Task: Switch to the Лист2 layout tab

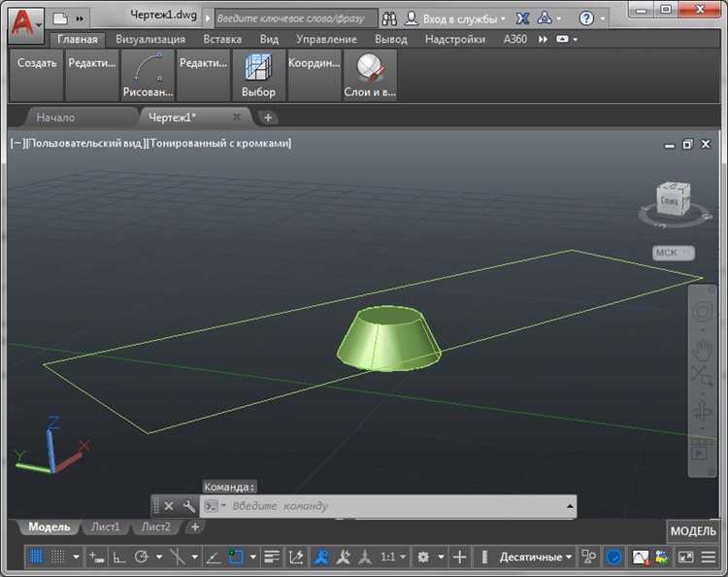Action: pyautogui.click(x=155, y=526)
